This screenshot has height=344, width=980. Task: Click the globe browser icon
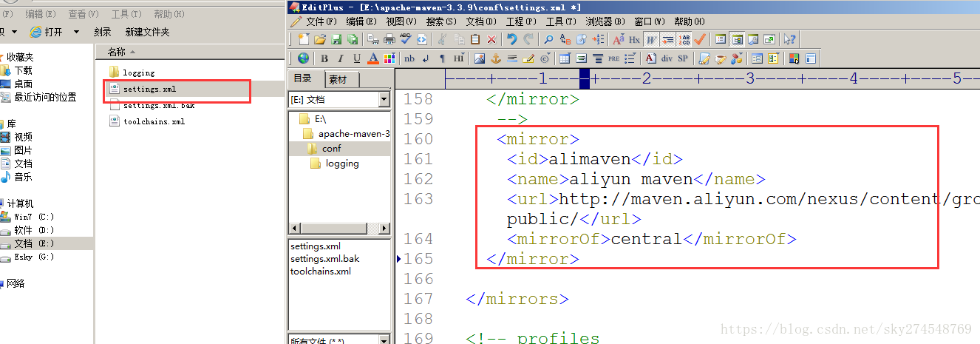303,58
